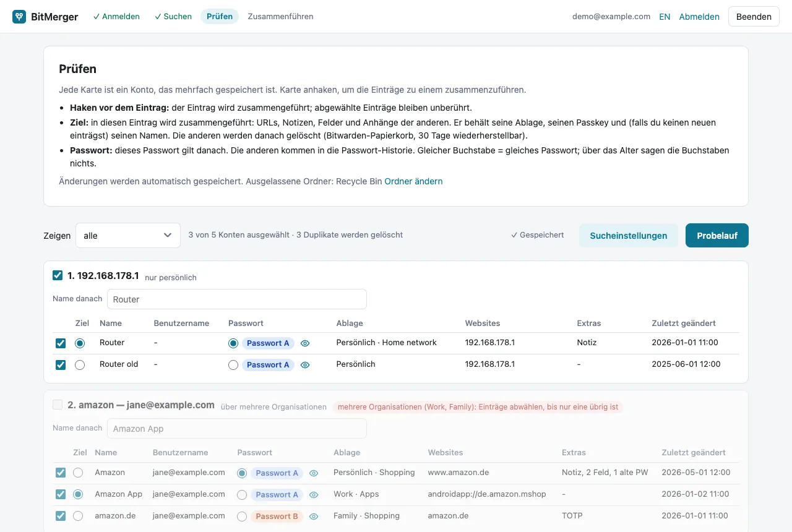Focus the Name danach field containing Router
Screen dimensions: 792x532
click(237, 299)
